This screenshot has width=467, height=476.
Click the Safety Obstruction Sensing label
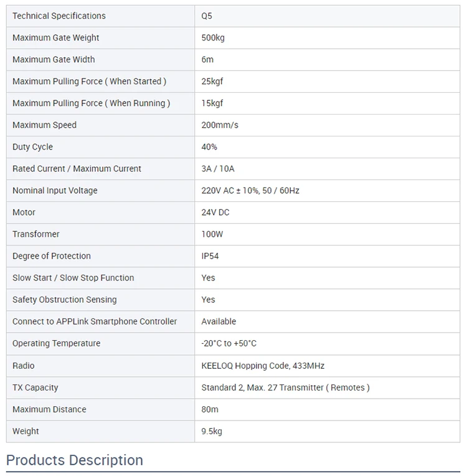(x=65, y=299)
